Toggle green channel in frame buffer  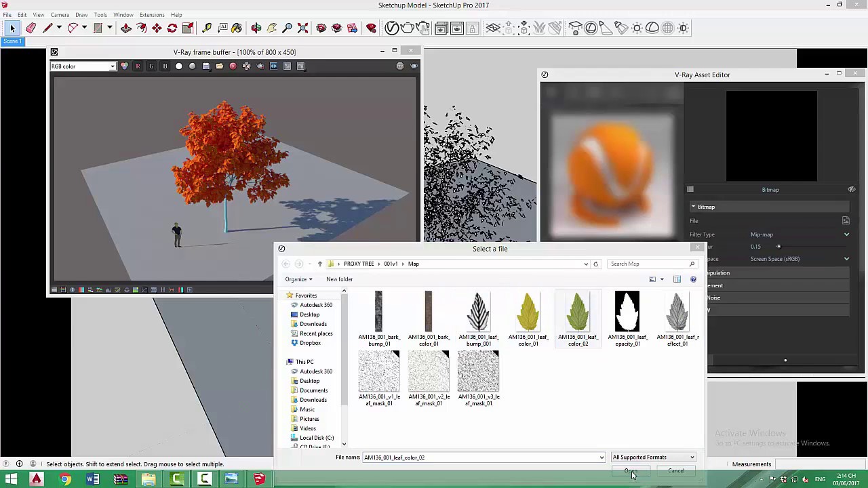pyautogui.click(x=151, y=66)
